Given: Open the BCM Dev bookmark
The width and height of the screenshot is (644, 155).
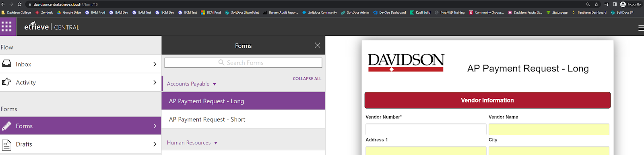Looking at the screenshot, I should click(165, 13).
